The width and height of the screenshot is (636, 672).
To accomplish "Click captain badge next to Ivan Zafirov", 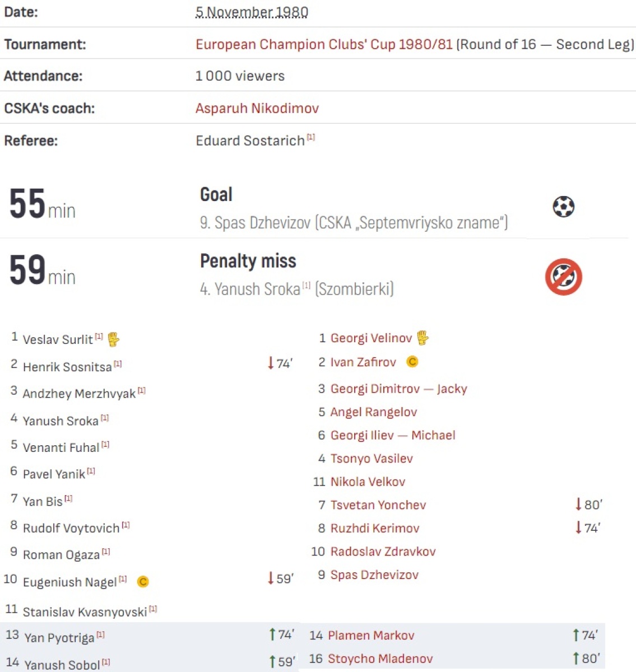I will point(412,362).
